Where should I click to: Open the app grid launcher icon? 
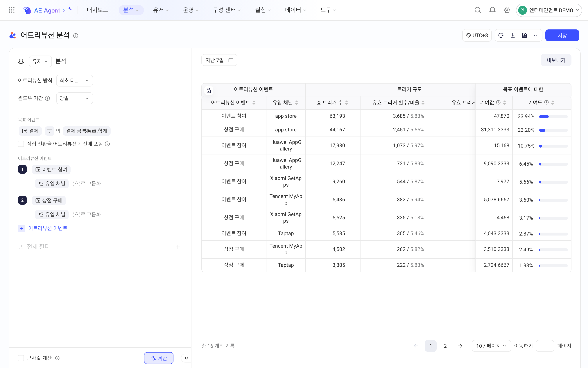pyautogui.click(x=12, y=10)
